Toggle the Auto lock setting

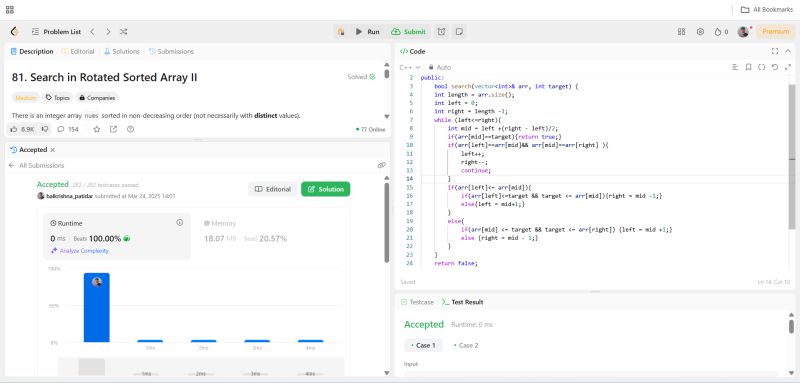(x=440, y=67)
